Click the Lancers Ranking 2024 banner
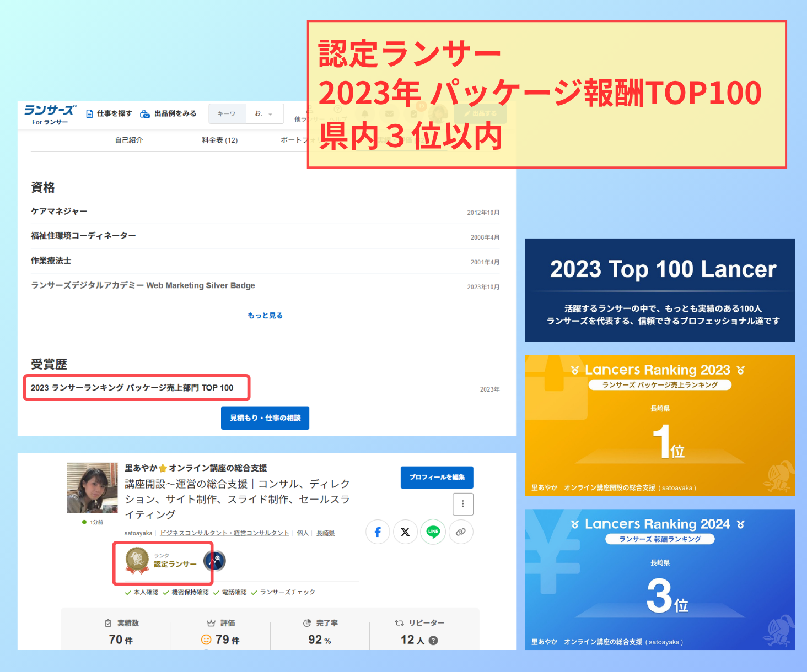Viewport: 807px width, 672px height. 660,579
